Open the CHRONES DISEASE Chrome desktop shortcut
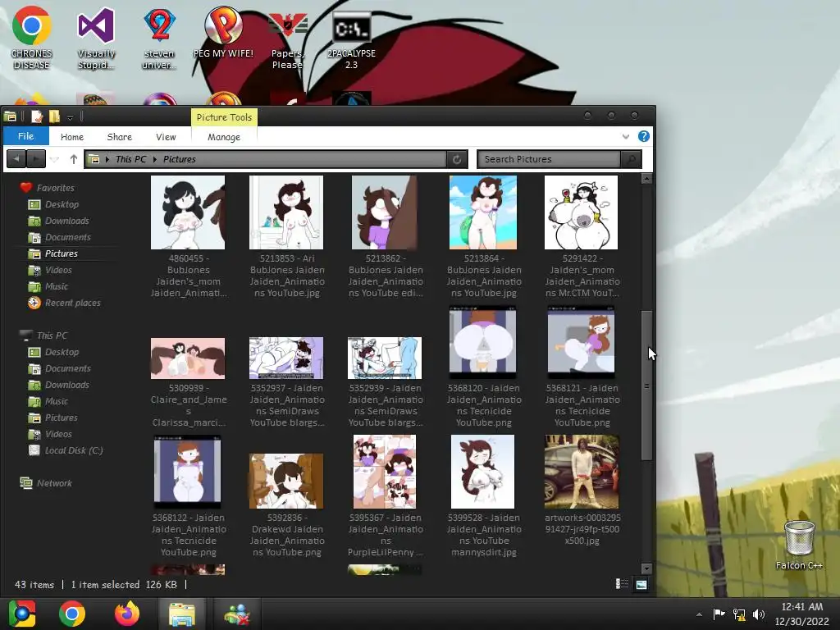This screenshot has width=840, height=630. [x=32, y=38]
